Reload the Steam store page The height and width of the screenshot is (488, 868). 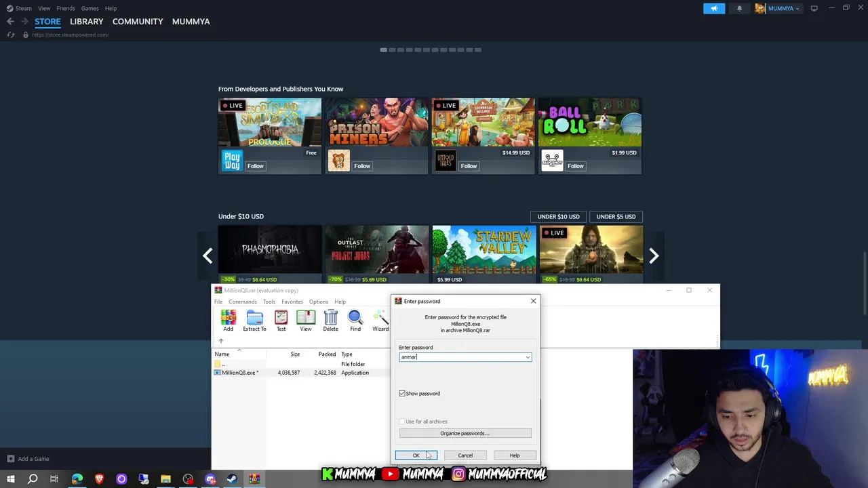click(x=10, y=35)
